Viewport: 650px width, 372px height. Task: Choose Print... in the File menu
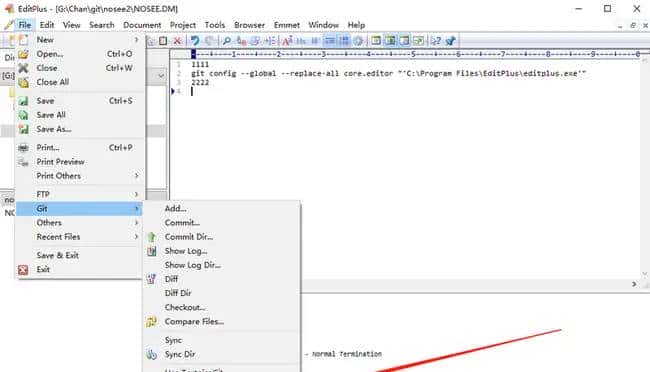pyautogui.click(x=79, y=148)
